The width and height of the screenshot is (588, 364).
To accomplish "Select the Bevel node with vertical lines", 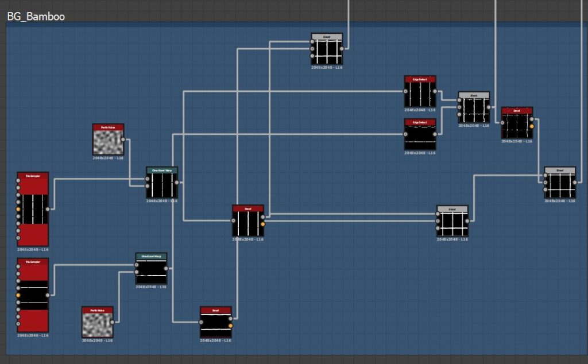I will pyautogui.click(x=248, y=221).
